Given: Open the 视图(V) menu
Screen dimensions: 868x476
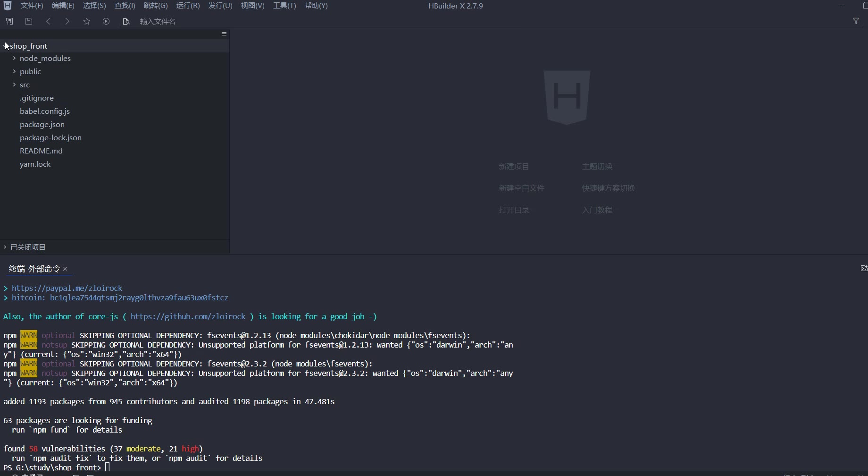Looking at the screenshot, I should tap(252, 6).
